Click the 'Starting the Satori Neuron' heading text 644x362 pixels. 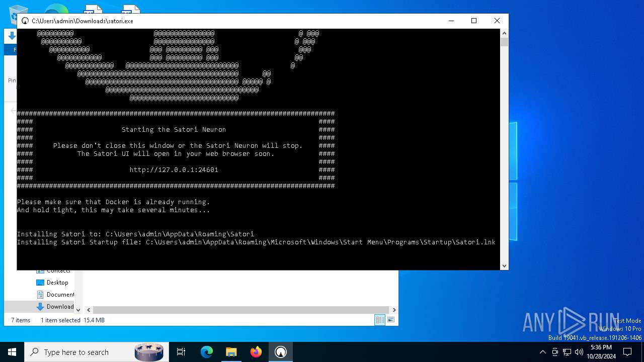point(174,130)
